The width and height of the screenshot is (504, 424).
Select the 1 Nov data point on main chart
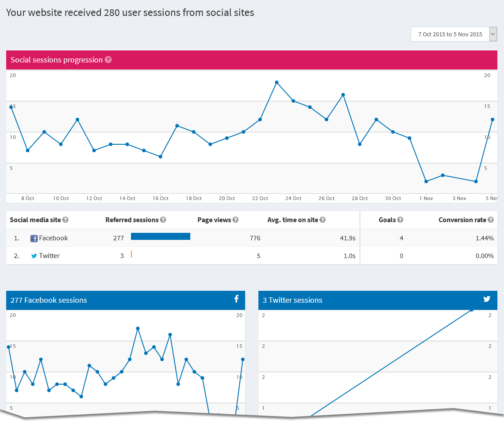click(x=426, y=181)
